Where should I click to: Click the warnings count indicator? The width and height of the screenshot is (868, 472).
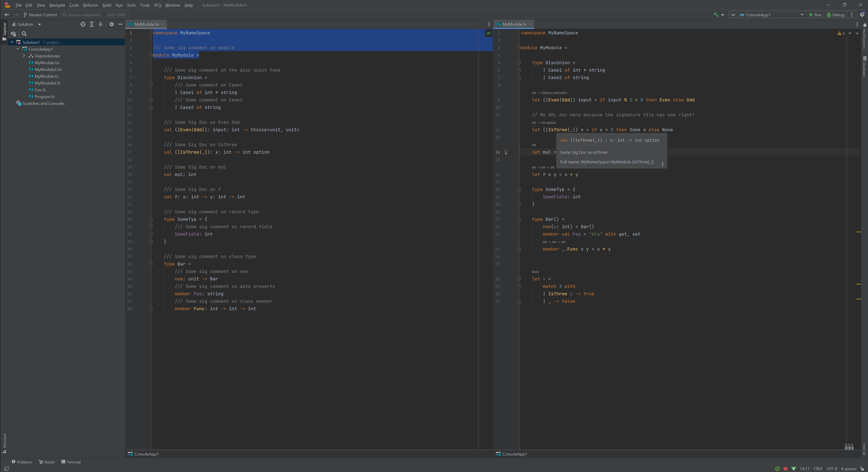(x=841, y=33)
